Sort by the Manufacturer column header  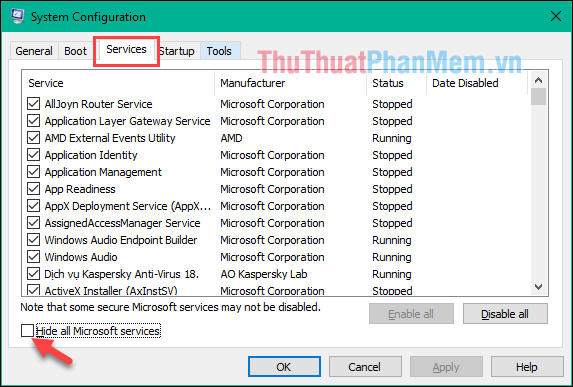291,83
